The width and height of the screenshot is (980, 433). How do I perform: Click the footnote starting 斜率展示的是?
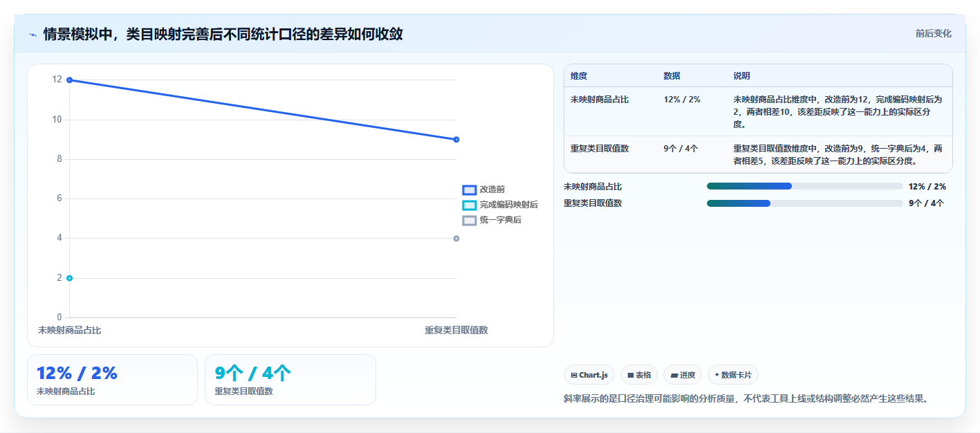point(746,399)
